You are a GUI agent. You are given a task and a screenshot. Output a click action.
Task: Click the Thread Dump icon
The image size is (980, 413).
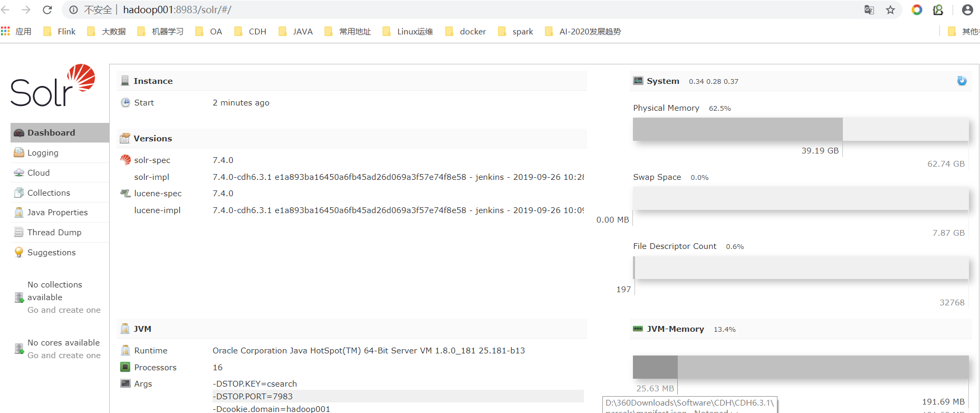pyautogui.click(x=19, y=232)
